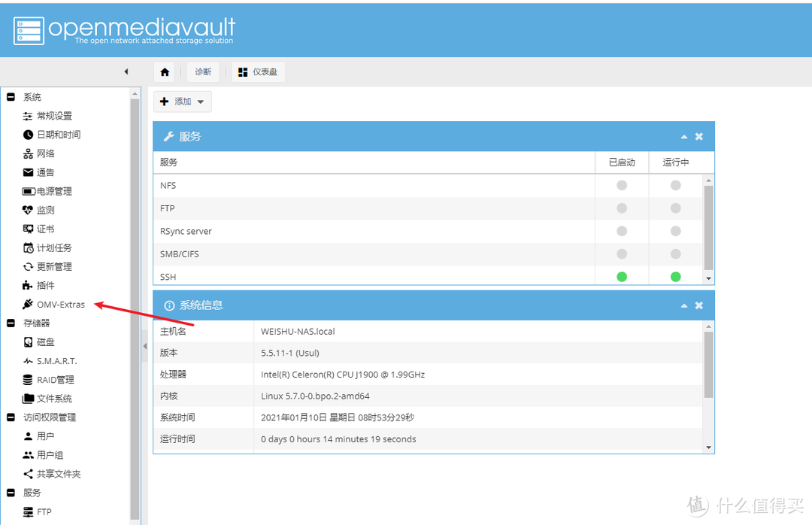Click SMB/CIFS enabled status indicator

tap(622, 254)
